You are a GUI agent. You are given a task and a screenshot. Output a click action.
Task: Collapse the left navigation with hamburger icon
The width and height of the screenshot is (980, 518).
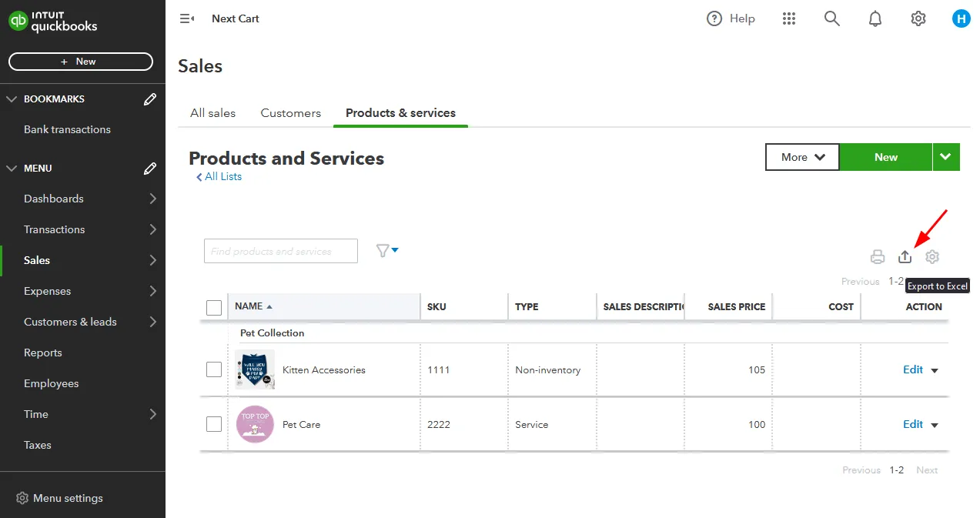[x=187, y=18]
